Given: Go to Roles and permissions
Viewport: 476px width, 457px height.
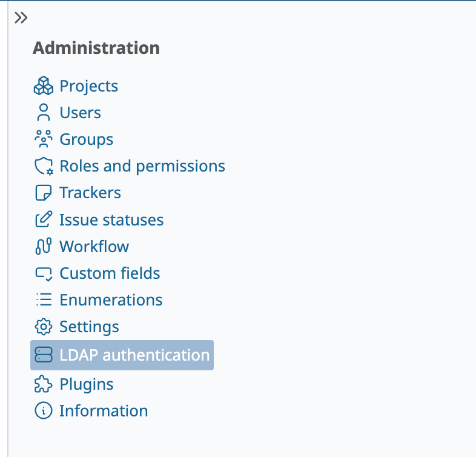Looking at the screenshot, I should tap(142, 166).
